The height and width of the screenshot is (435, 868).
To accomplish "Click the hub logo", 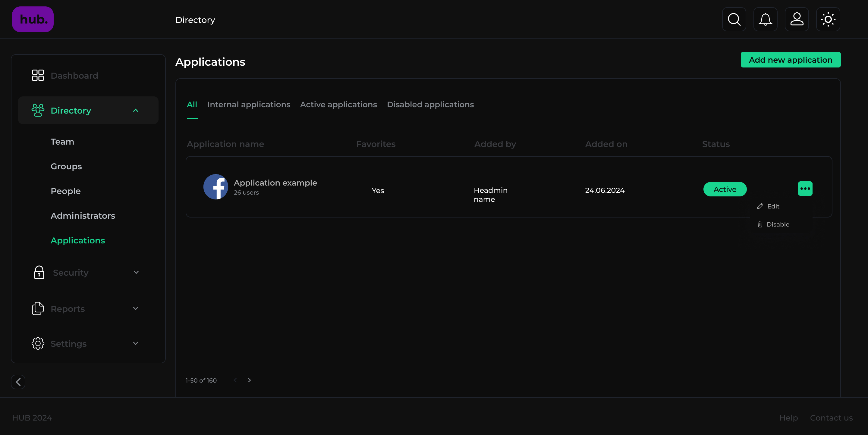I will 33,19.
